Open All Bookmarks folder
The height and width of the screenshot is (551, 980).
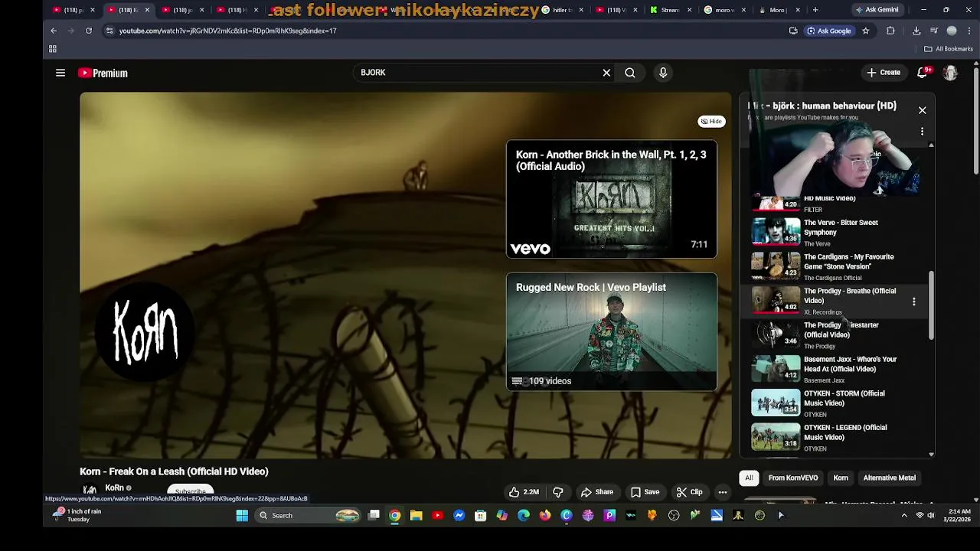(x=949, y=49)
